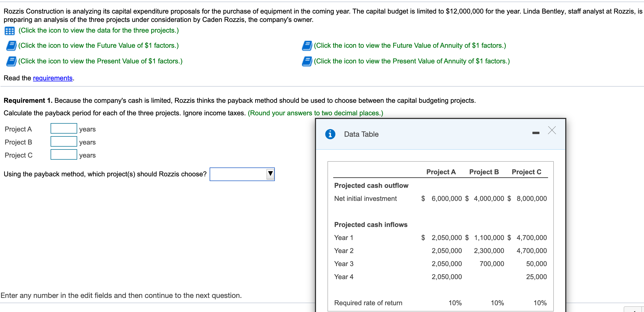Click the Project C years input field
The width and height of the screenshot is (644, 312).
tap(64, 155)
